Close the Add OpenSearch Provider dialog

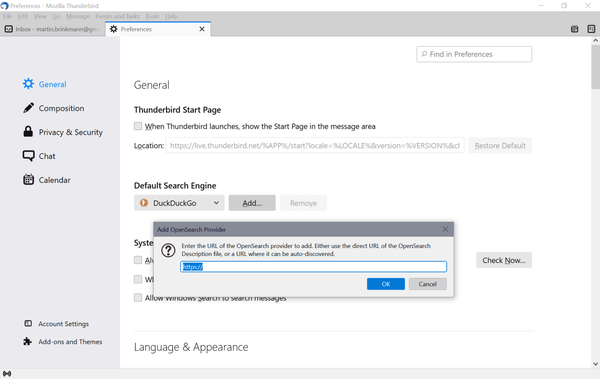pos(445,229)
